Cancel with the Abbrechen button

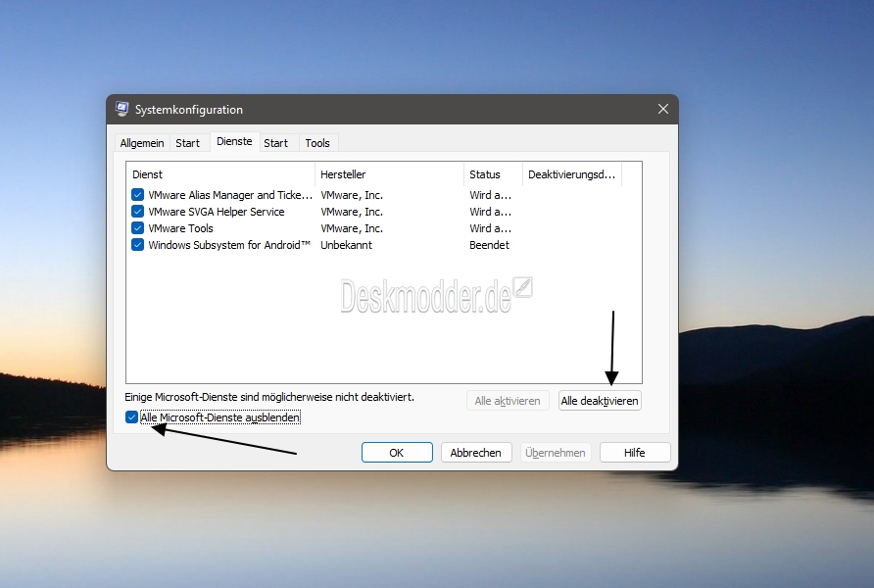click(x=476, y=453)
